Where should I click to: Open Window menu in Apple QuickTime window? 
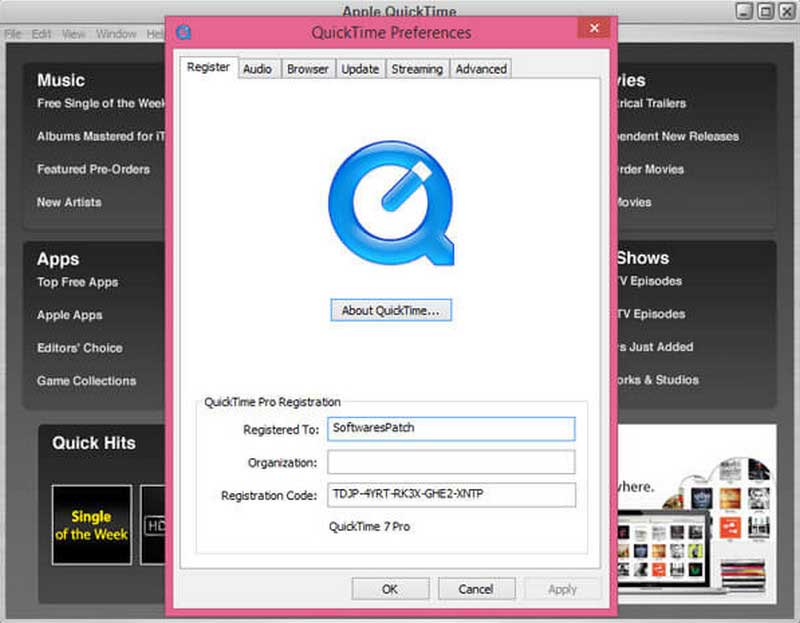(116, 34)
